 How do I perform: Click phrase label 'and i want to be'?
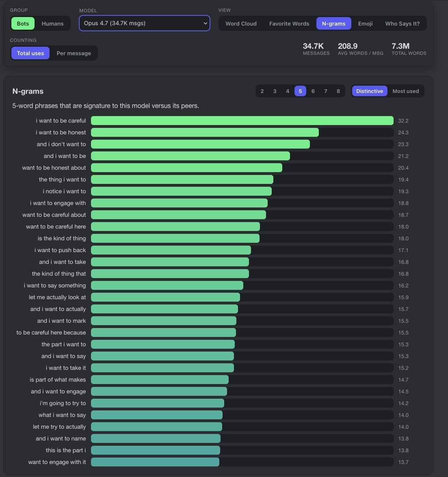pyautogui.click(x=65, y=156)
